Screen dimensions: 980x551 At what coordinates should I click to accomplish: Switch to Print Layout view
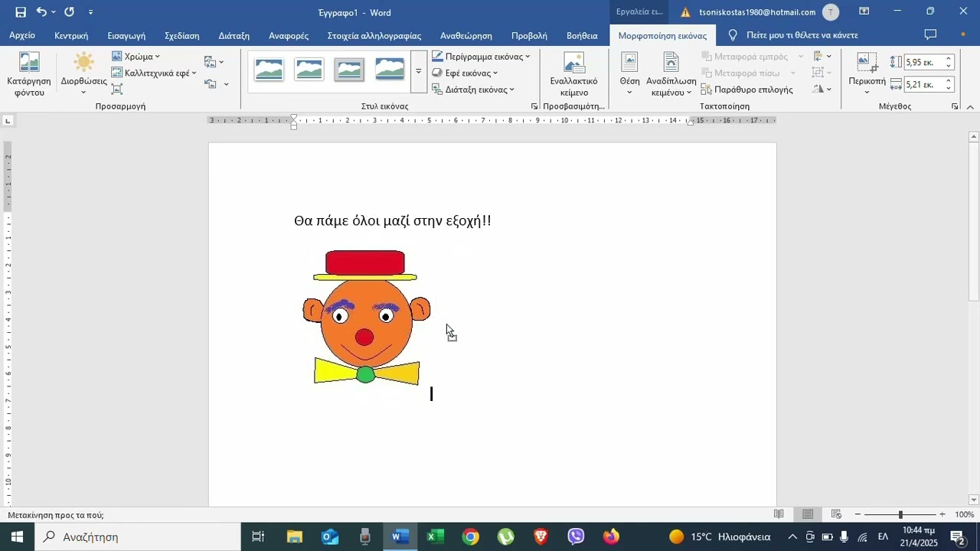click(x=807, y=514)
